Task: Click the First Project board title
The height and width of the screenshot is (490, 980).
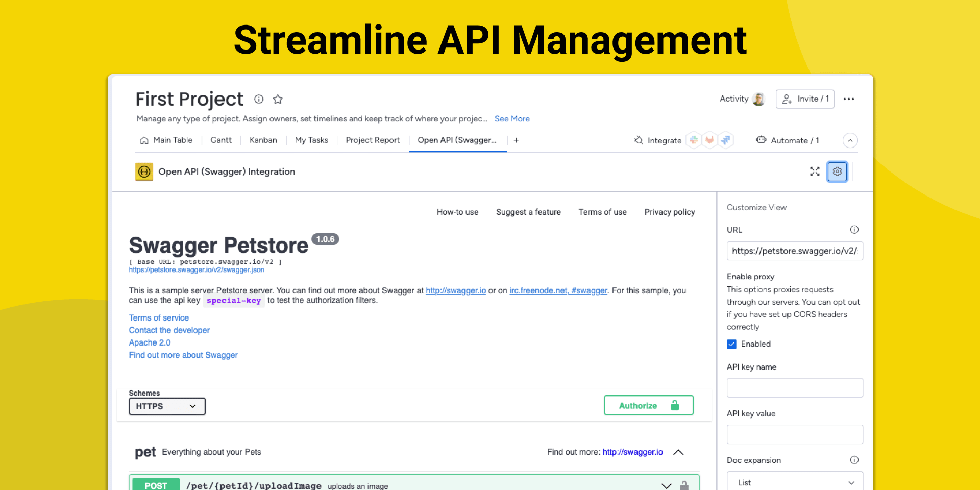Action: (x=189, y=99)
